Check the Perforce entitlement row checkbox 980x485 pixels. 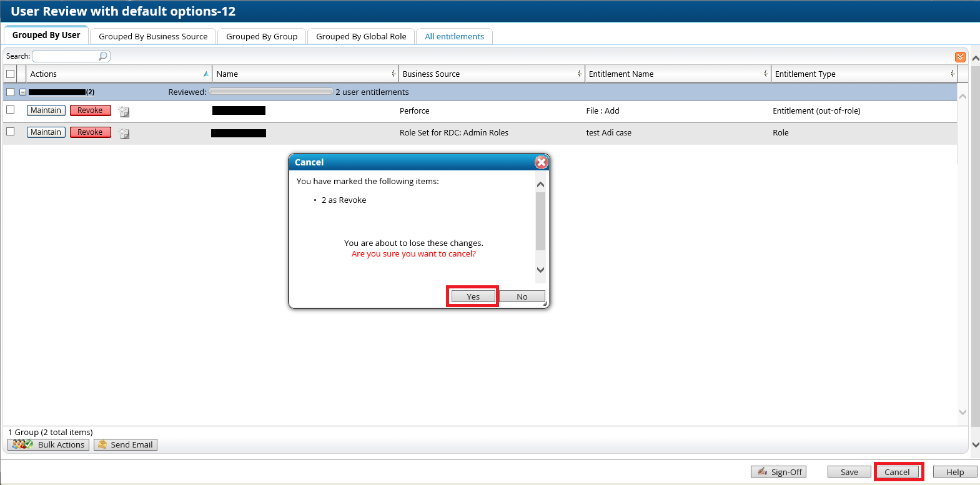11,110
